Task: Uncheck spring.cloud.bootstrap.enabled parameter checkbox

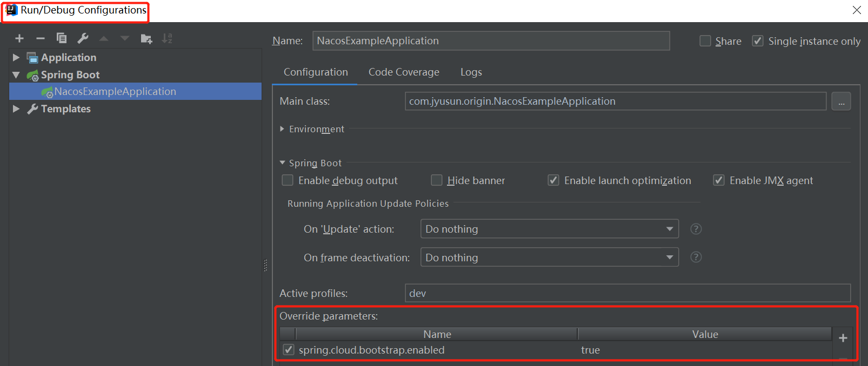Action: click(289, 350)
